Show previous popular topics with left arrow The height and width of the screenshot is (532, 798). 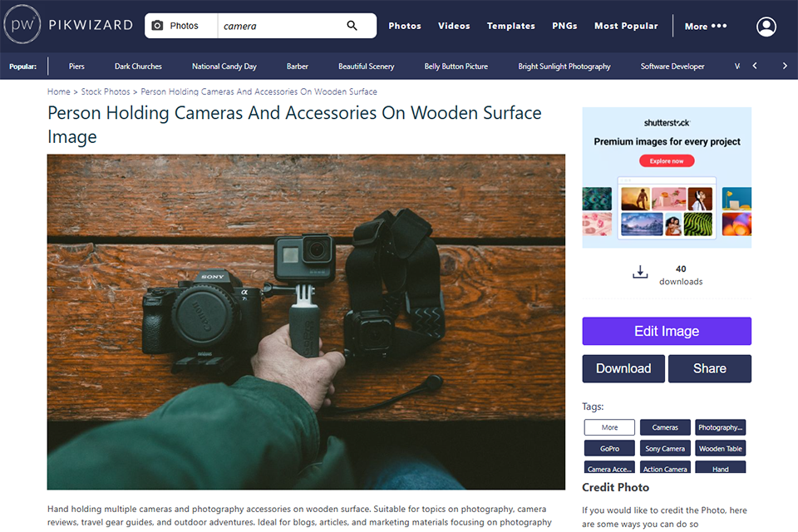pos(755,66)
